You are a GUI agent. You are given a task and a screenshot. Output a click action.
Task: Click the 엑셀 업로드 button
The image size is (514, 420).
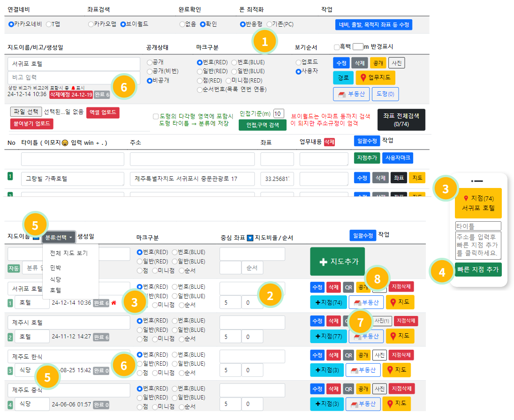point(103,112)
